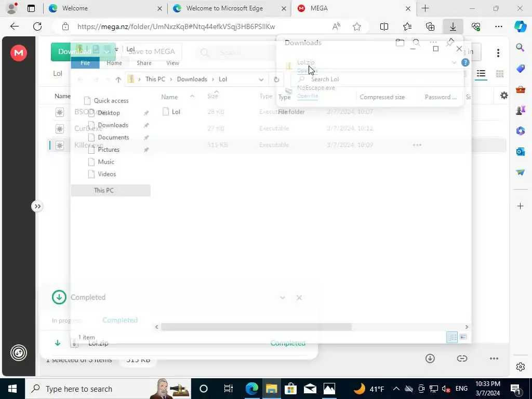Go up one folder in Explorer
The height and width of the screenshot is (399, 532).
coord(118,79)
